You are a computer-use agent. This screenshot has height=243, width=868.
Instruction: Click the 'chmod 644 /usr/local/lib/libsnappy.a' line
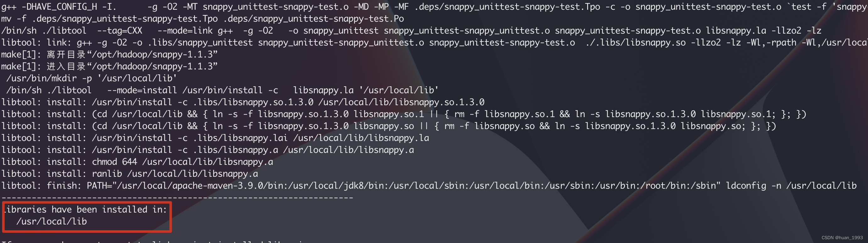pos(137,162)
